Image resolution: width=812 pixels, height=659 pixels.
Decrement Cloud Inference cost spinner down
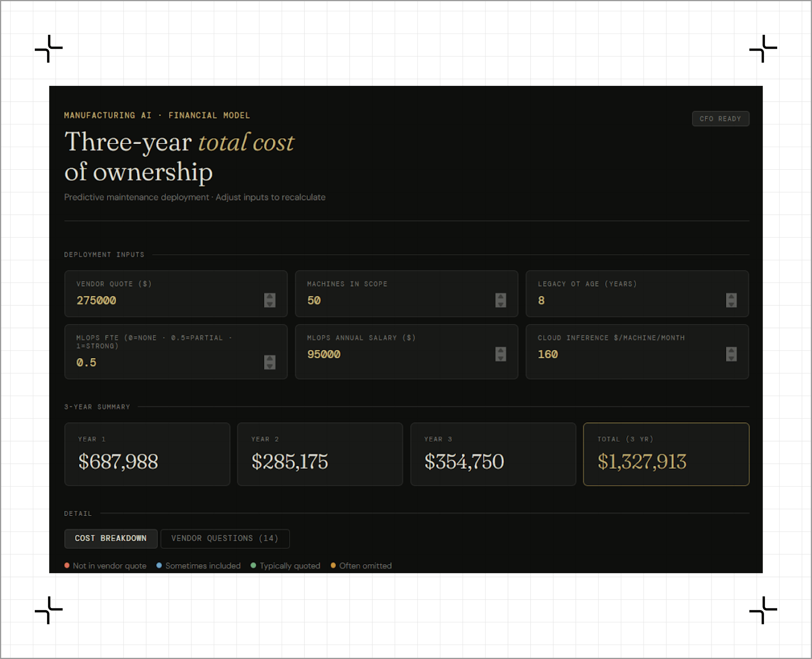point(731,358)
